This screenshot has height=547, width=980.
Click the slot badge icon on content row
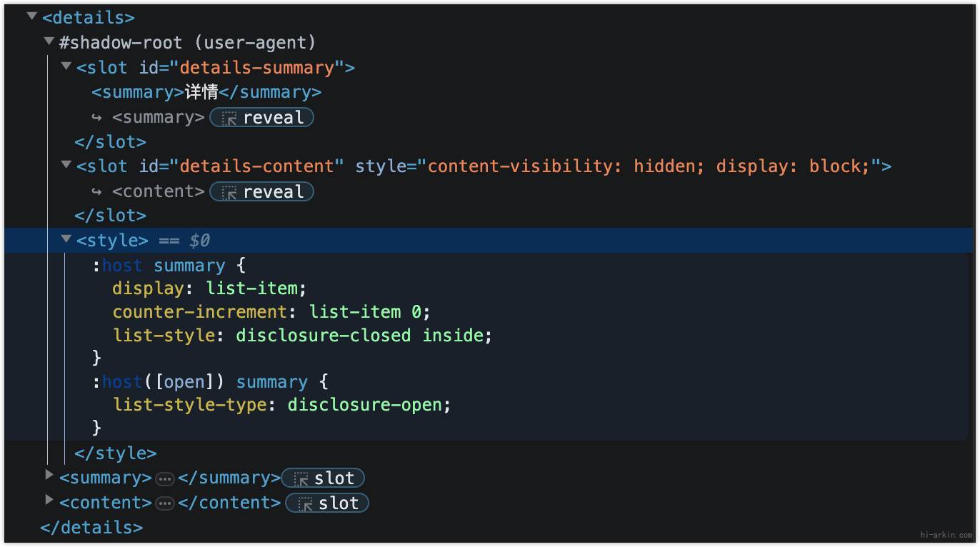(x=306, y=503)
